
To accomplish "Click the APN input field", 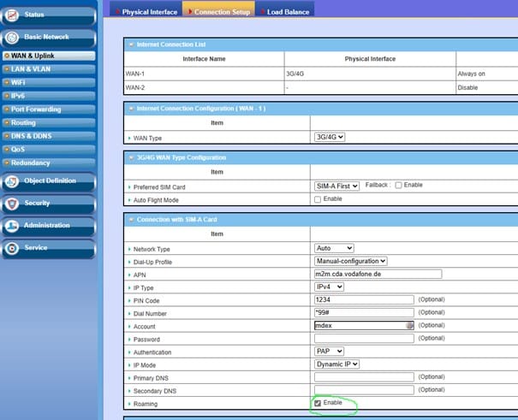I will pos(378,274).
